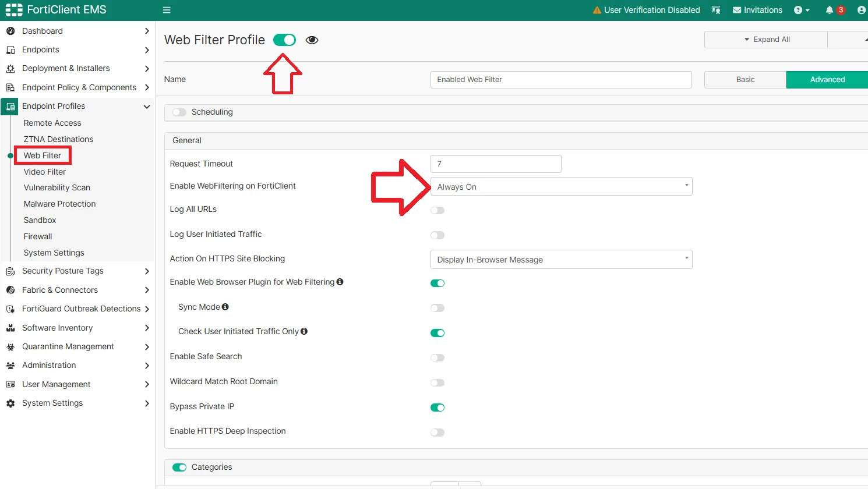Click info icon next to Sync Mode
Image resolution: width=868 pixels, height=489 pixels.
225,307
